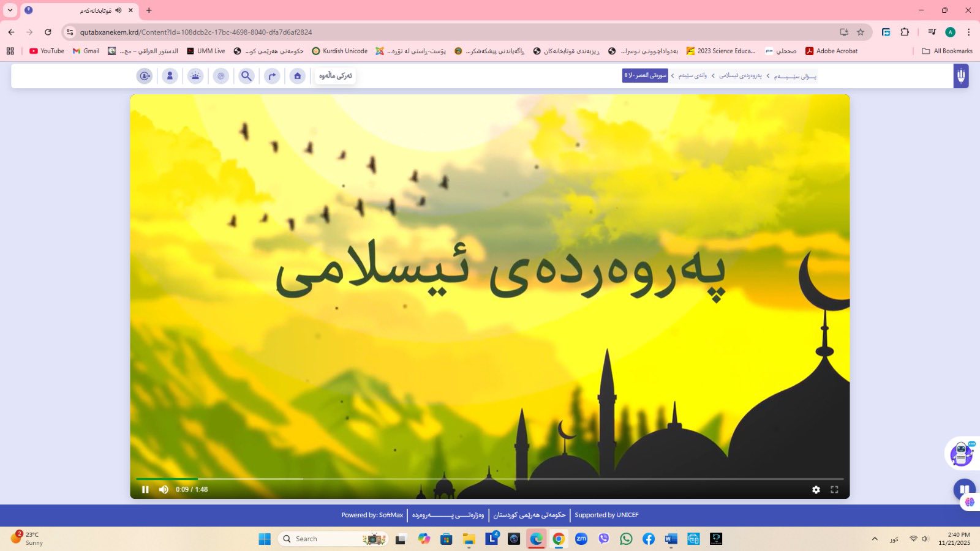Viewport: 980px width, 551px height.
Task: Click the sun-shaped toolbar icon
Action: point(195,76)
